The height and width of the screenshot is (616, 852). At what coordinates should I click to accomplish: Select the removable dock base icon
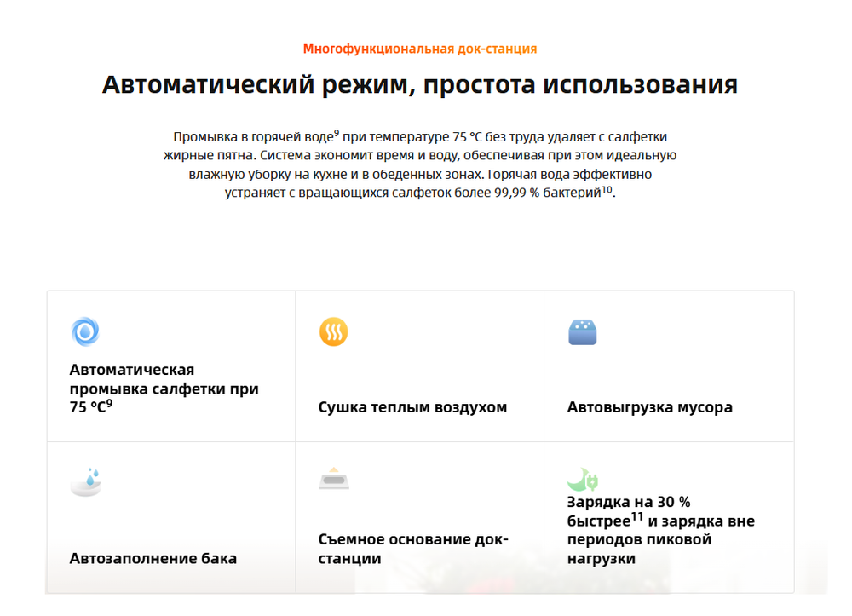coord(335,479)
